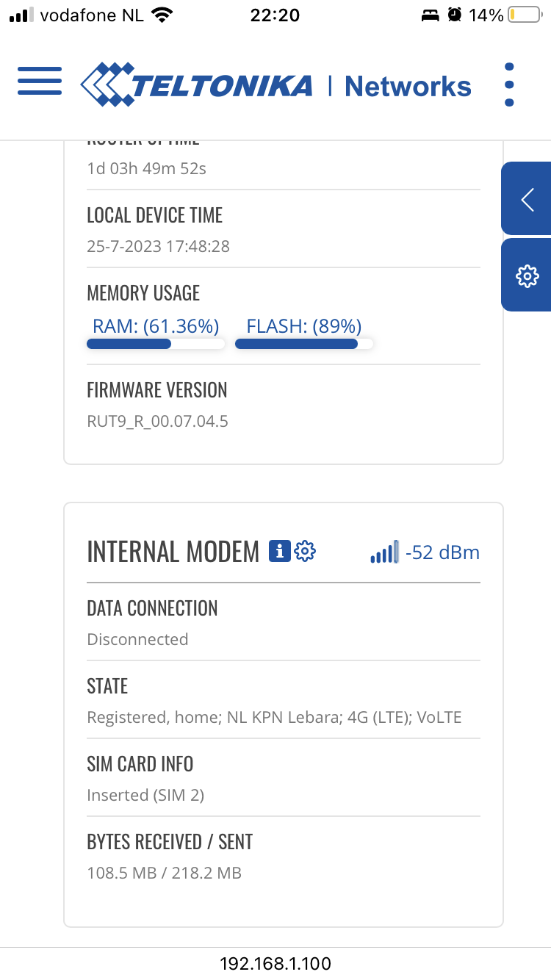This screenshot has height=980, width=551.
Task: Open Internal Modem gear settings
Action: click(305, 550)
